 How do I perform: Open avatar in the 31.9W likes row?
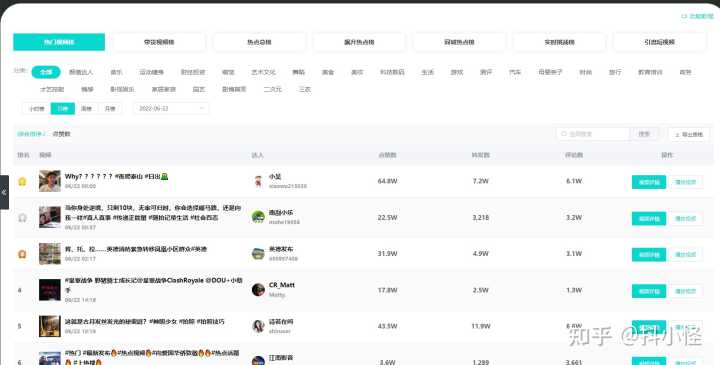click(x=258, y=253)
